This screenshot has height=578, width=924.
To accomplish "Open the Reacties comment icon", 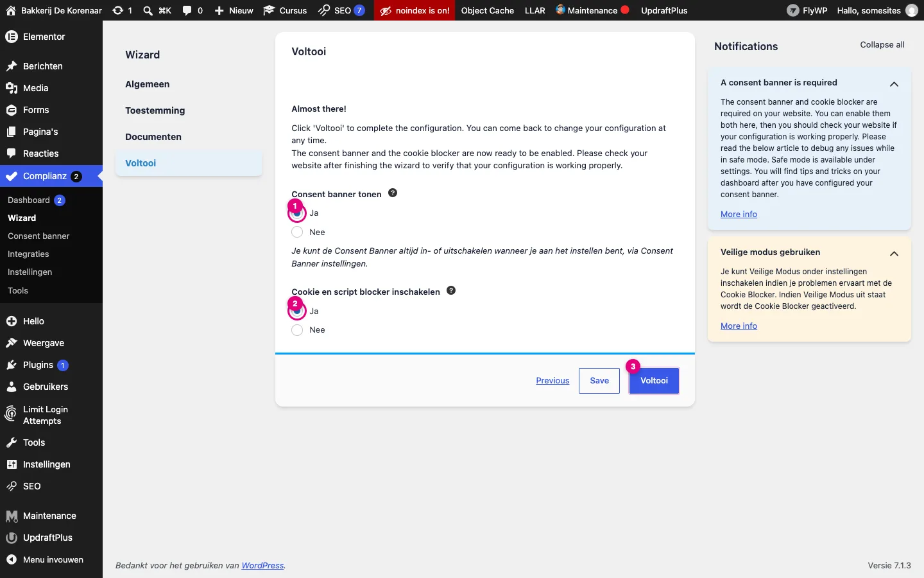I will 12,153.
